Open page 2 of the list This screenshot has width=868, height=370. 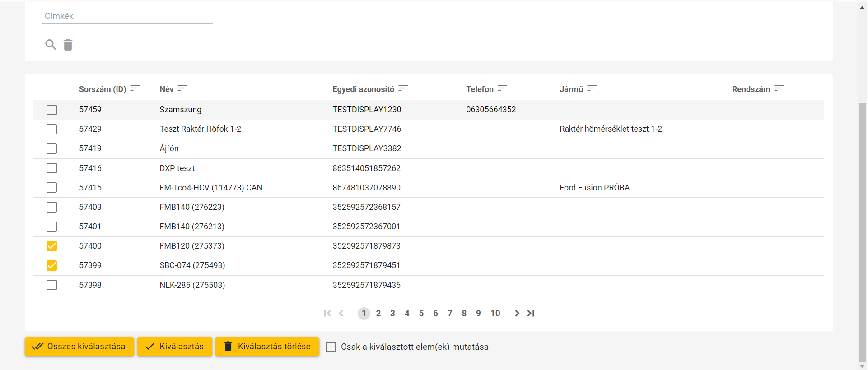pyautogui.click(x=378, y=313)
